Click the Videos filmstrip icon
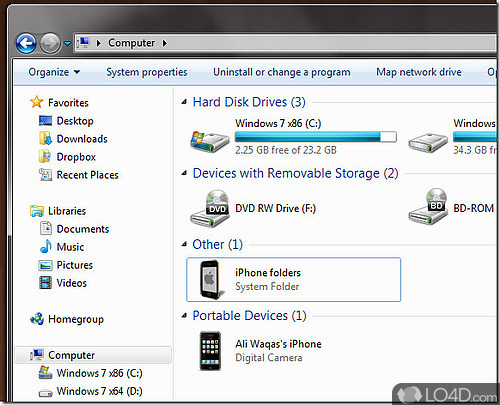Image resolution: width=500 pixels, height=405 pixels. [45, 283]
